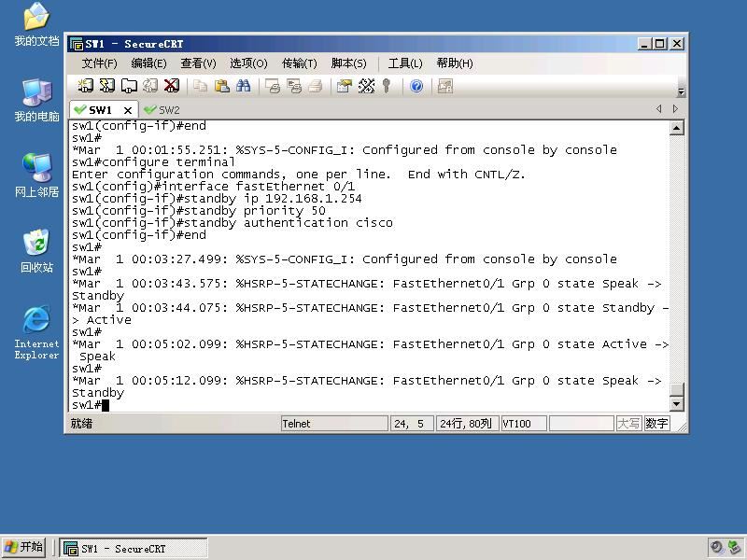Click the 24行, 80列 status field
This screenshot has width=747, height=560.
click(467, 424)
